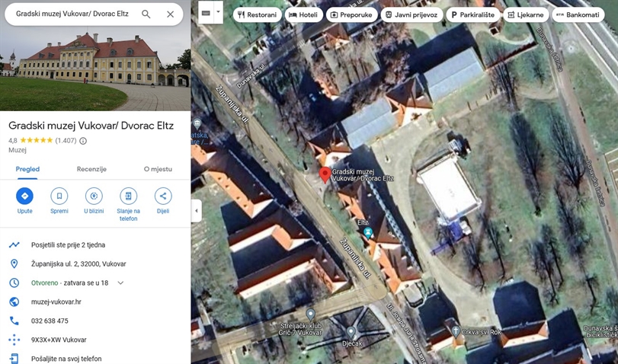Viewport: 618px width, 364px height.
Task: Click the Dječak map pin
Action: click(x=351, y=332)
